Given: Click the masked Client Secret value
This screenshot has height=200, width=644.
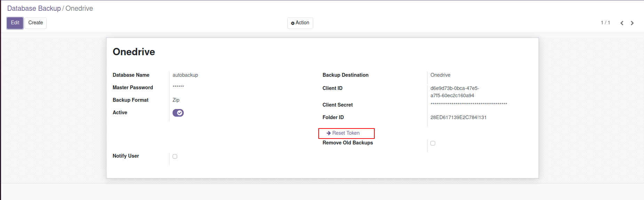Looking at the screenshot, I should click(x=469, y=104).
